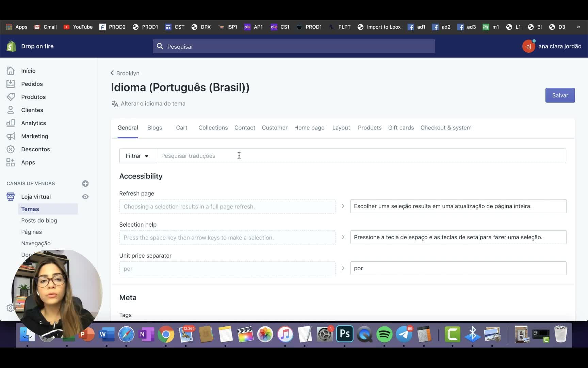Open iTunes from the Dock
Image resolution: width=588 pixels, height=368 pixels.
(285, 334)
